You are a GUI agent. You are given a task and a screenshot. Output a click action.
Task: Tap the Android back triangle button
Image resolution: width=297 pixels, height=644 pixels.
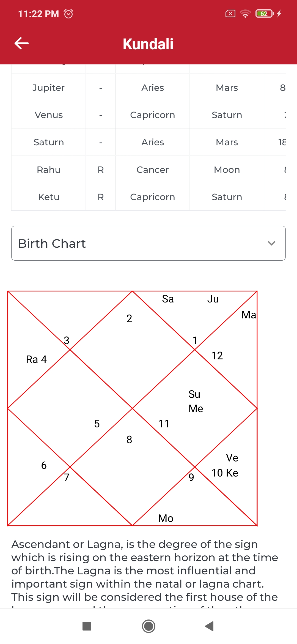(210, 626)
